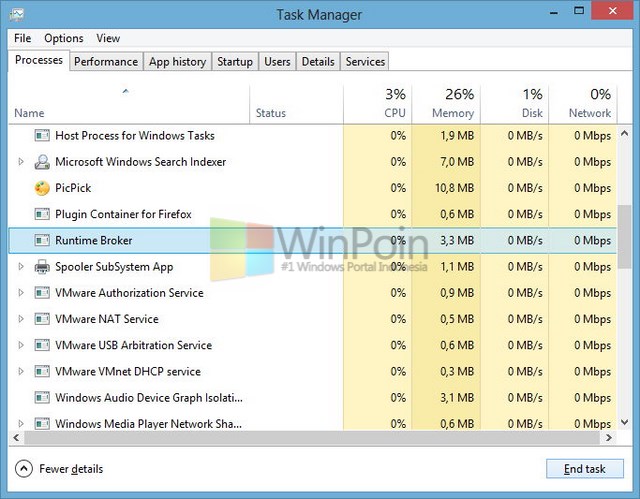Click the Fewer details link
The image size is (640, 499).
[71, 469]
